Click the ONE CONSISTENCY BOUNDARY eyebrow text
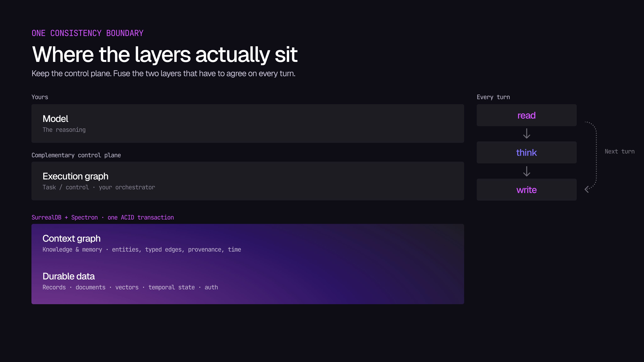The width and height of the screenshot is (644, 362). pos(88,33)
